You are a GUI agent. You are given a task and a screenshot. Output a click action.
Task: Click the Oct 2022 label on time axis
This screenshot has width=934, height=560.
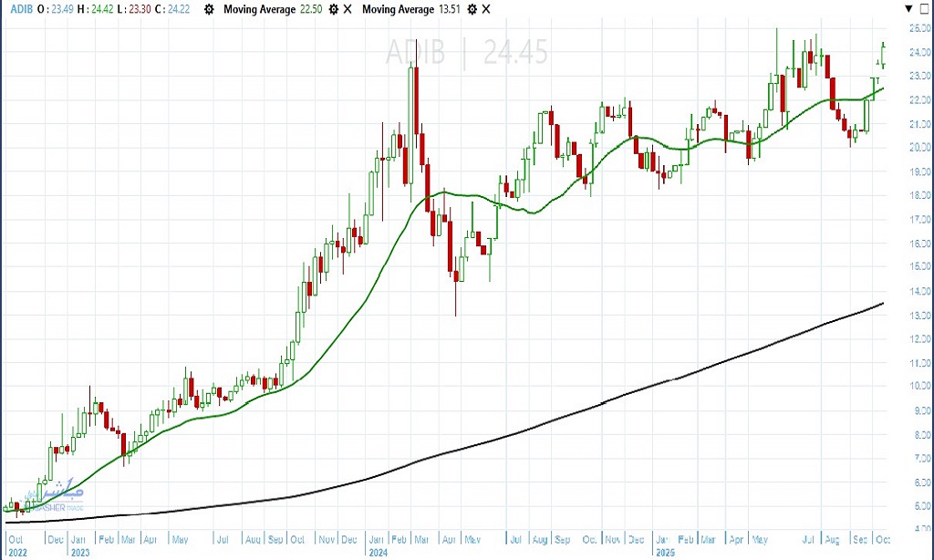coord(14,545)
